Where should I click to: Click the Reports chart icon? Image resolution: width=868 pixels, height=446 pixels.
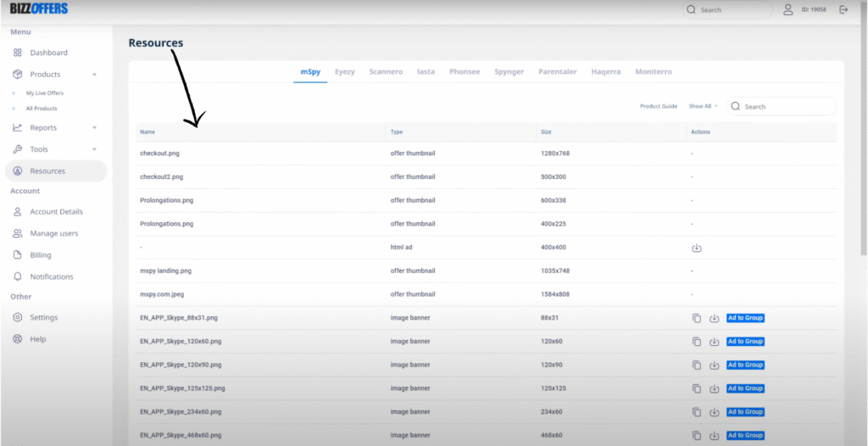coord(18,127)
